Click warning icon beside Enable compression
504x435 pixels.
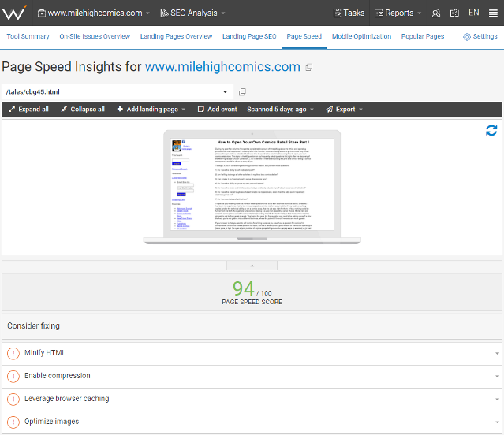(13, 376)
